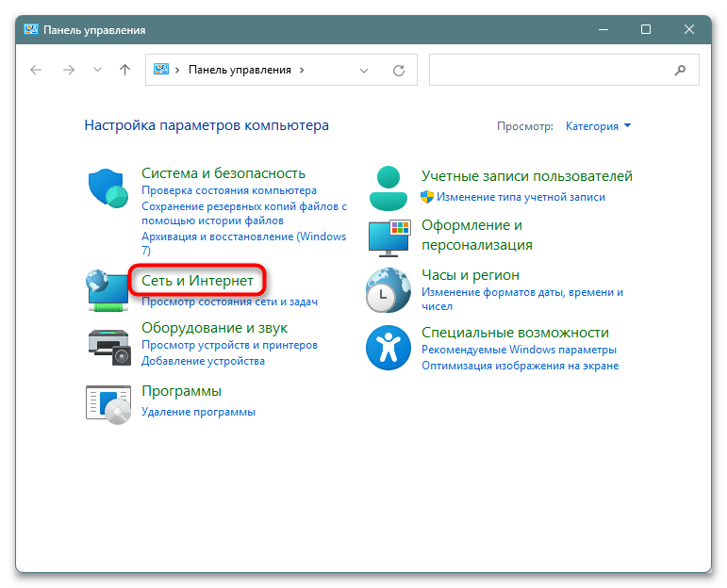
Task: Expand chevron before Панель управления breadcrumb
Action: 177,70
